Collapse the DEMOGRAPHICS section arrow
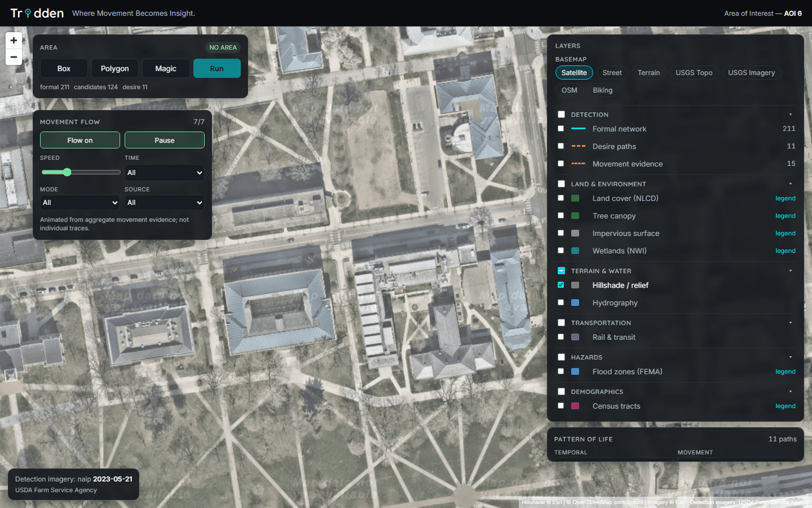812x508 pixels. coord(791,392)
